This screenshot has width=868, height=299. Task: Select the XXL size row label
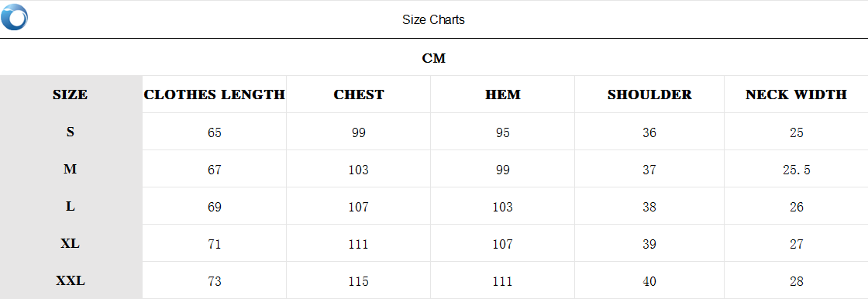pos(71,280)
